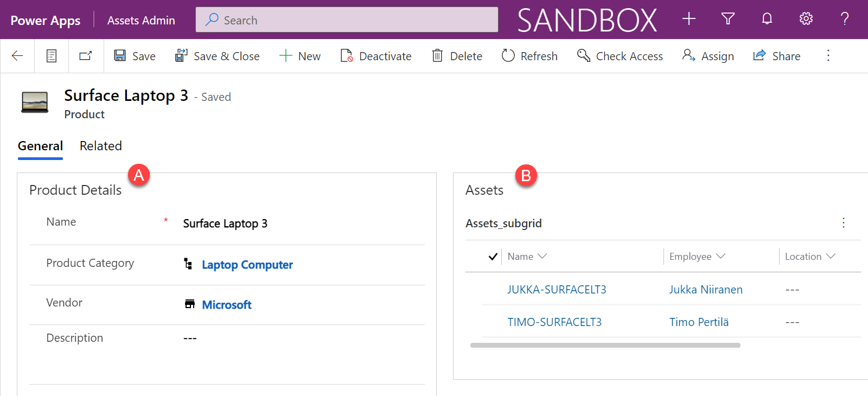Open the Assets Admin app name
868x396 pixels.
141,21
